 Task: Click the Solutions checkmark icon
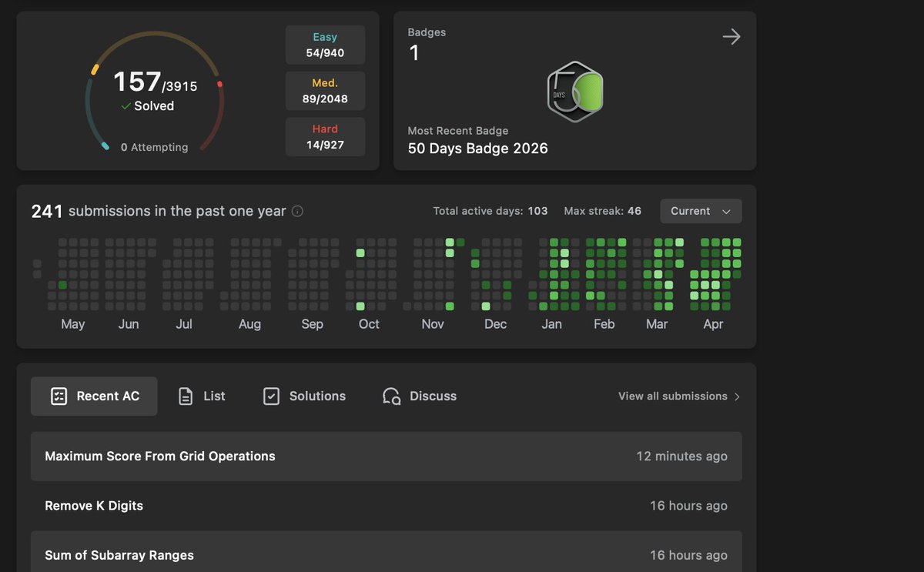[x=271, y=396]
